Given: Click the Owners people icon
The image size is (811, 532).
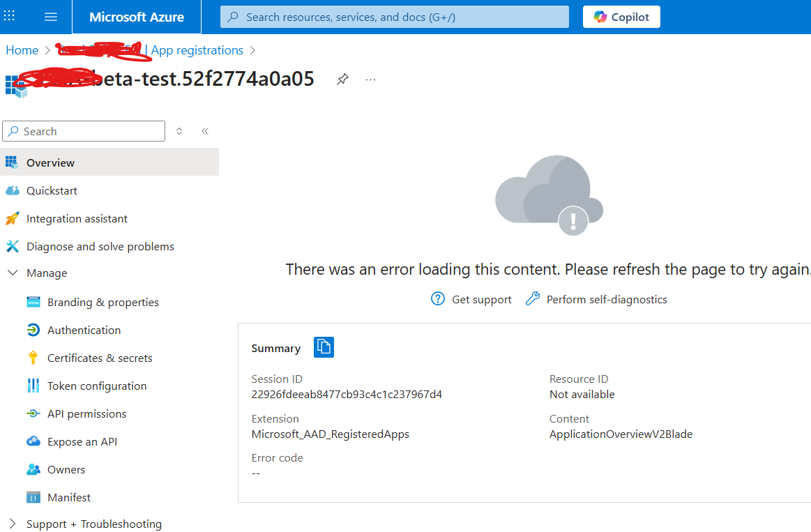Looking at the screenshot, I should [33, 469].
